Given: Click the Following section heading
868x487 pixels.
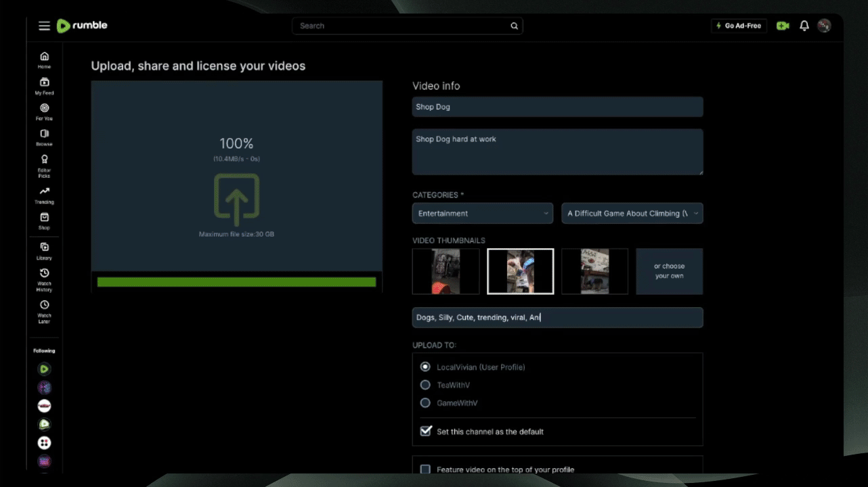Looking at the screenshot, I should point(44,350).
